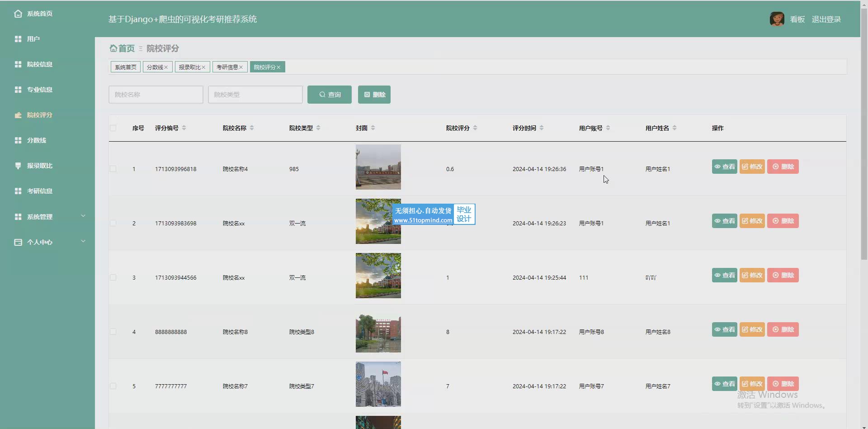Delete row 1 院校名称4 record
Image resolution: width=868 pixels, height=429 pixels.
click(x=783, y=167)
